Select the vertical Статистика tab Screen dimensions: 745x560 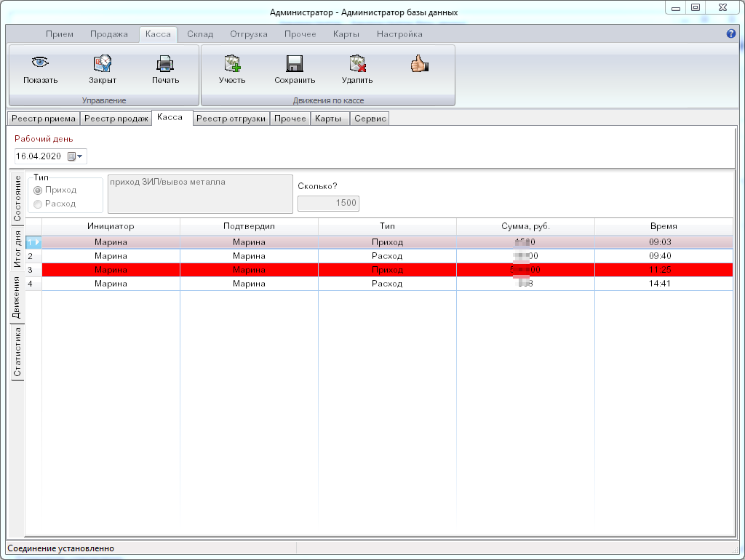(x=17, y=352)
